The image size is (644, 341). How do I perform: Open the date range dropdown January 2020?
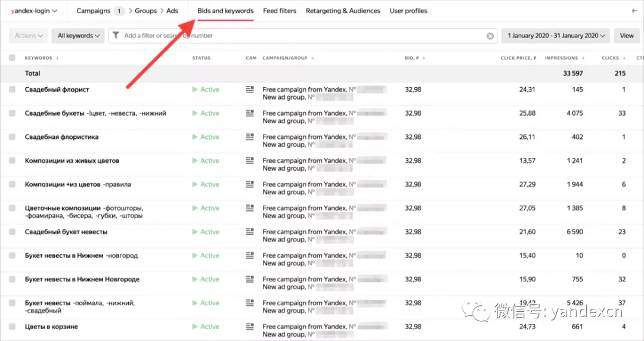pos(556,36)
